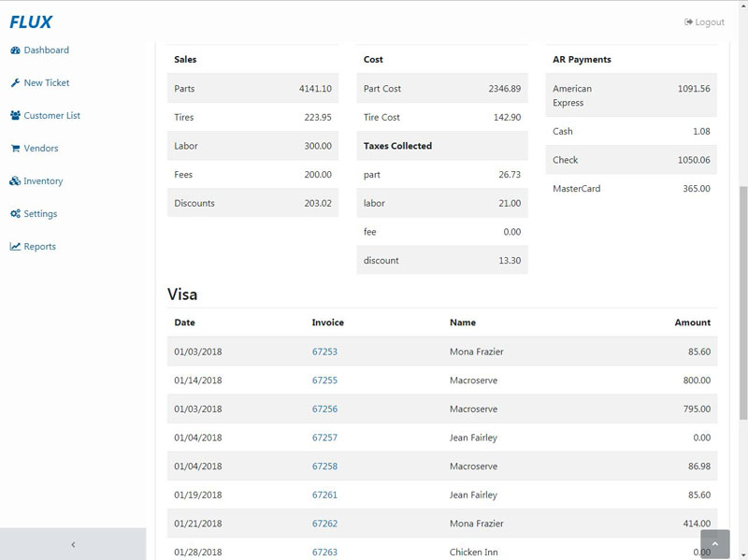View invoice 67261 for Jean Fairley
This screenshot has height=560, width=748.
[x=324, y=495]
